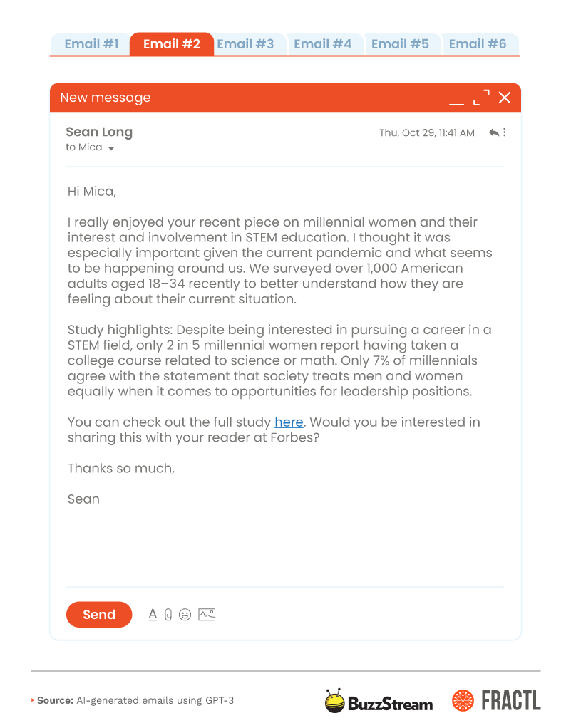The height and width of the screenshot is (728, 571).
Task: Switch to the Email #1 tab
Action: pyautogui.click(x=91, y=44)
